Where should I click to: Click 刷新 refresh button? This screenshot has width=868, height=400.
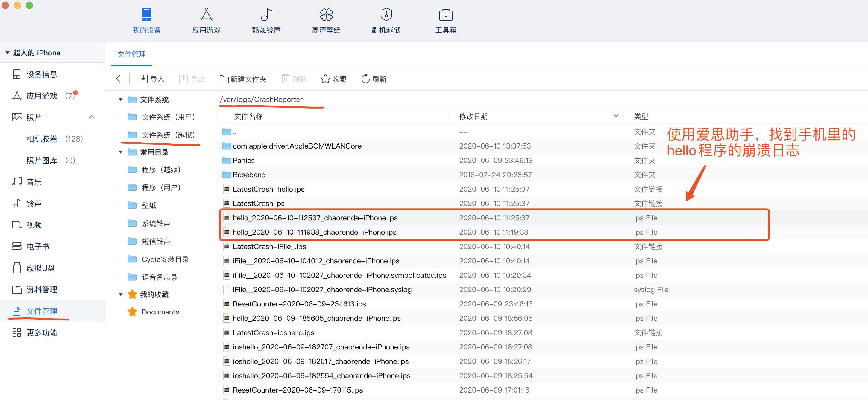[x=374, y=79]
